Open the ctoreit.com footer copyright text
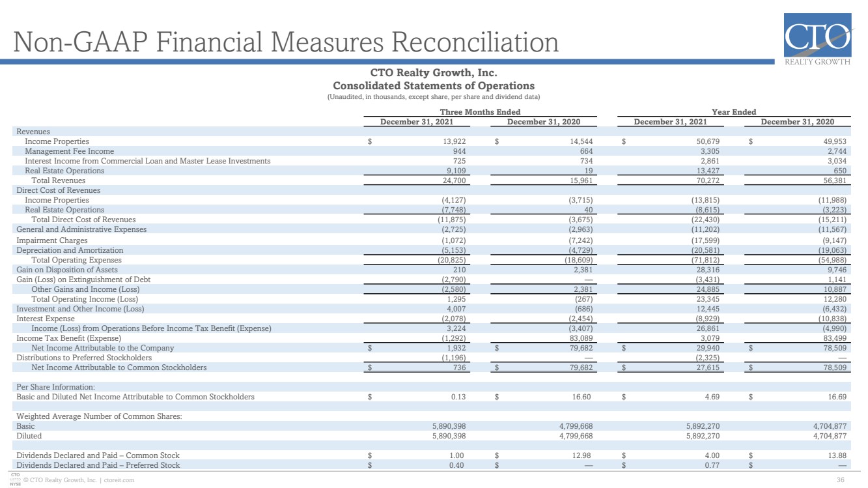This screenshot has width=868, height=488. (79, 480)
